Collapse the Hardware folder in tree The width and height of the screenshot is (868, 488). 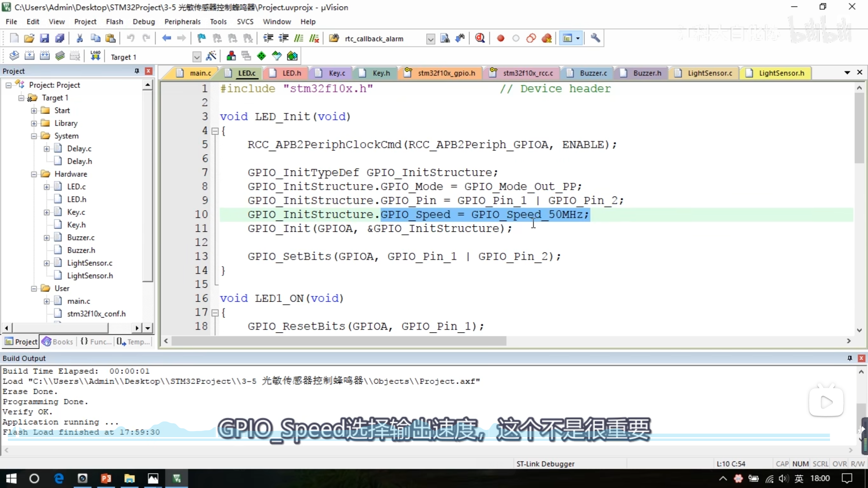[34, 174]
